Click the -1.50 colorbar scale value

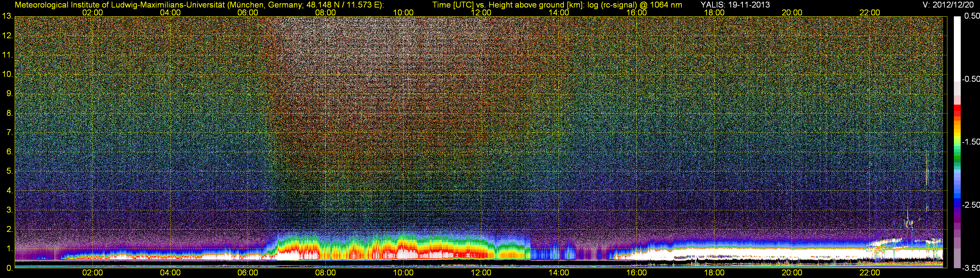point(971,142)
